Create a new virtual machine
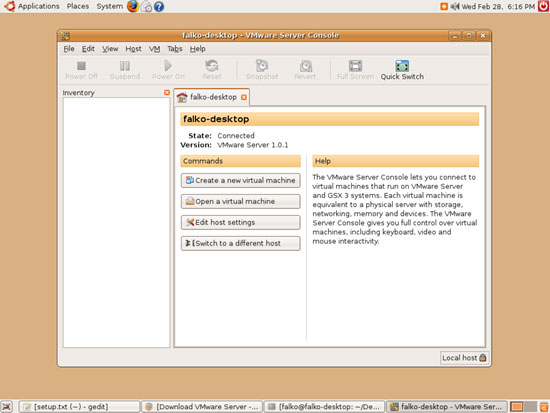This screenshot has width=550, height=413. point(241,180)
